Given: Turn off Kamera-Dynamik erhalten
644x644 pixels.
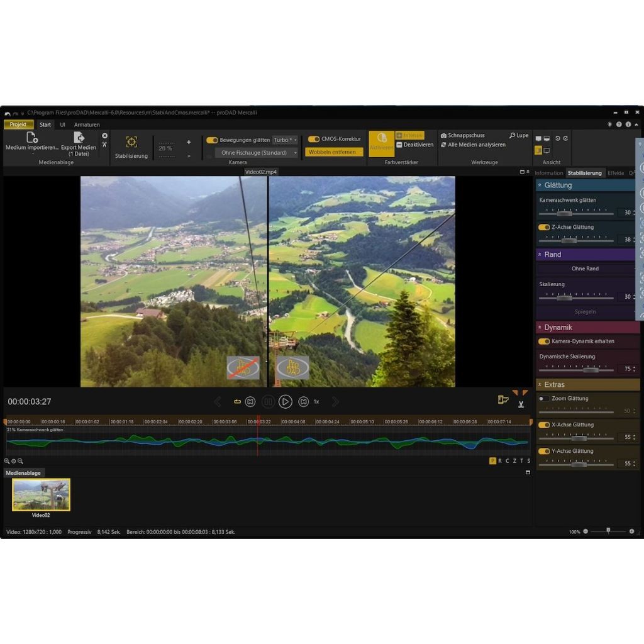Looking at the screenshot, I should coord(544,341).
